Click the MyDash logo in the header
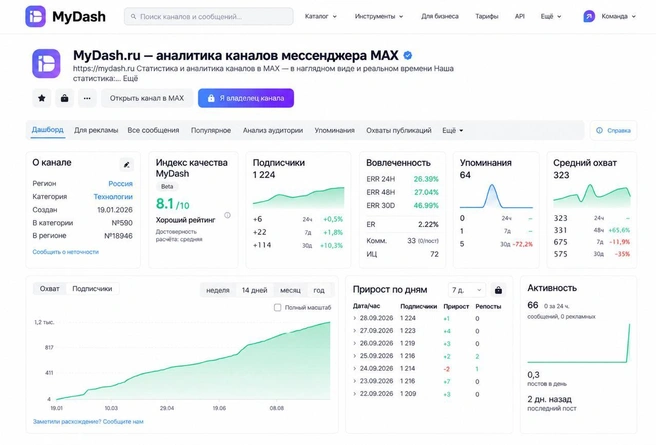 65,16
